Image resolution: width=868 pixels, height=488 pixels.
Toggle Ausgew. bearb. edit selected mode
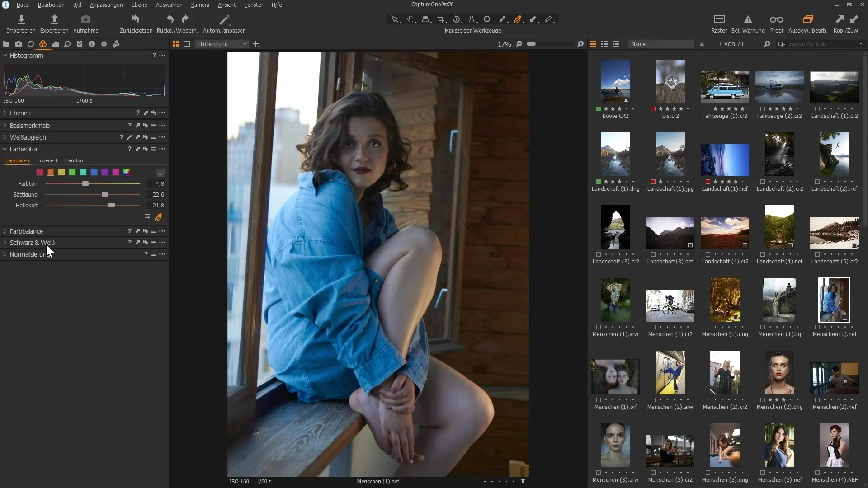coord(808,19)
